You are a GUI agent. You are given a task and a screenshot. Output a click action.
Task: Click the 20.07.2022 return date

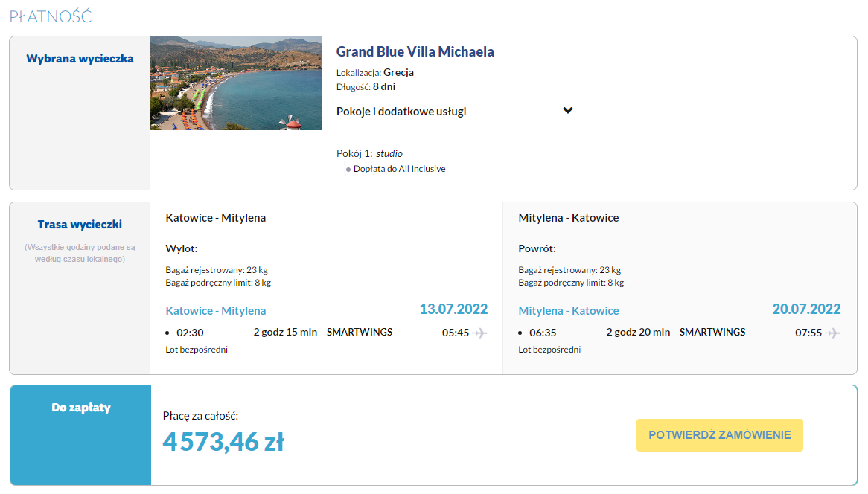[x=806, y=309]
